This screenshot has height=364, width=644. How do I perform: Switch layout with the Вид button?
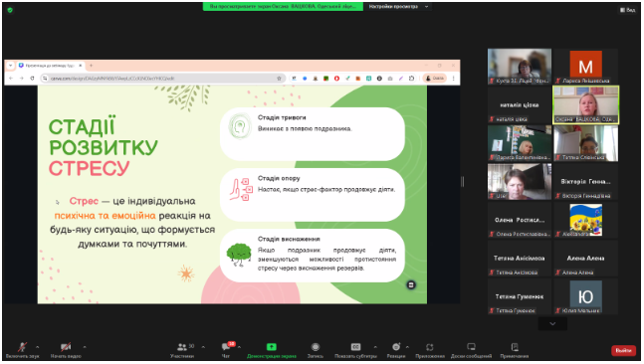pos(627,10)
